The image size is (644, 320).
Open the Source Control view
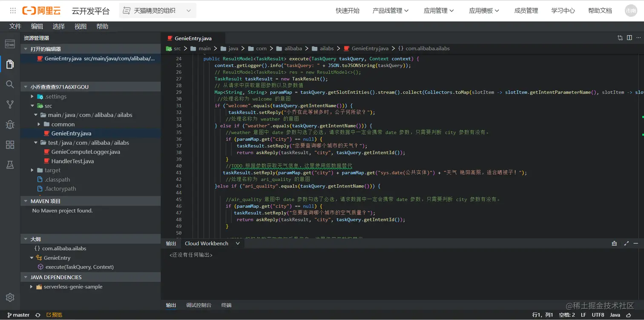tap(10, 104)
